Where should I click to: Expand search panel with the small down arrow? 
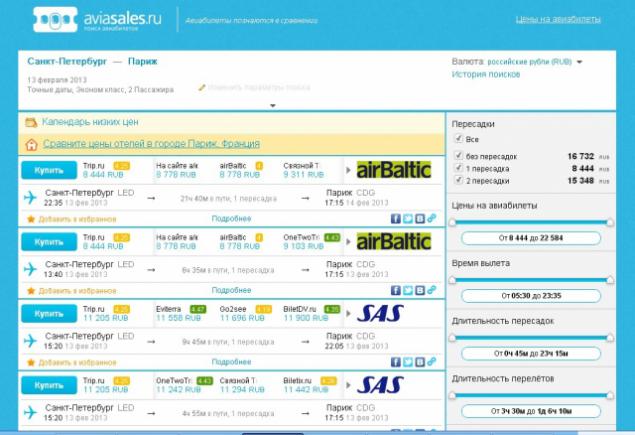point(273,106)
